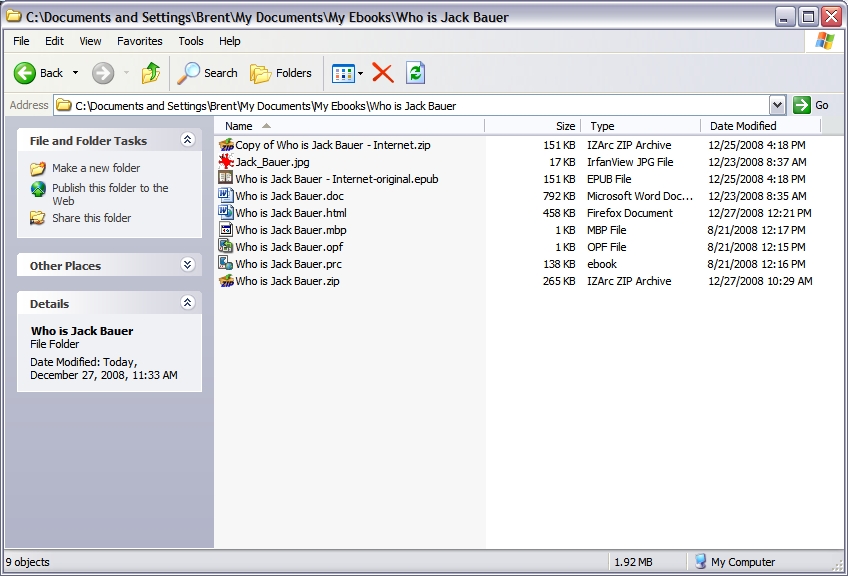The height and width of the screenshot is (576, 848).
Task: Select file name Who is Jack Bauer.opf
Action: click(x=289, y=247)
